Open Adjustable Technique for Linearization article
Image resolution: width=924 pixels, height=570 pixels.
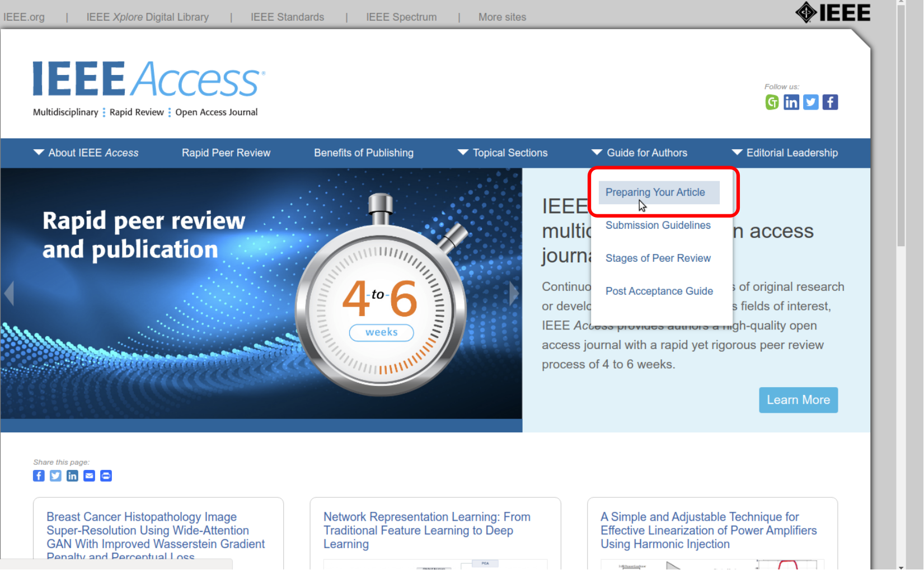pyautogui.click(x=709, y=530)
